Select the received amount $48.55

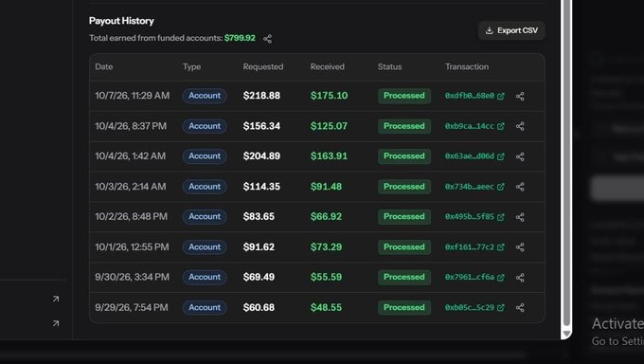click(x=326, y=307)
